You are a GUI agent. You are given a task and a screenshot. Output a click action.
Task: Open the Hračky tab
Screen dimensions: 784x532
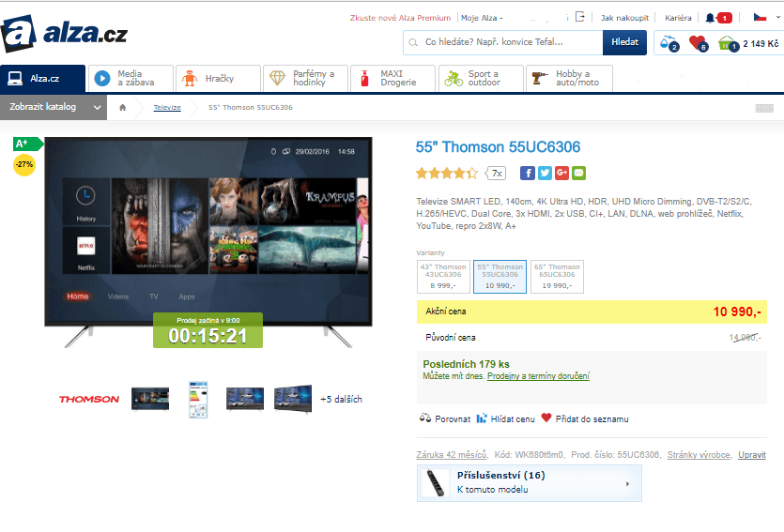[219, 79]
